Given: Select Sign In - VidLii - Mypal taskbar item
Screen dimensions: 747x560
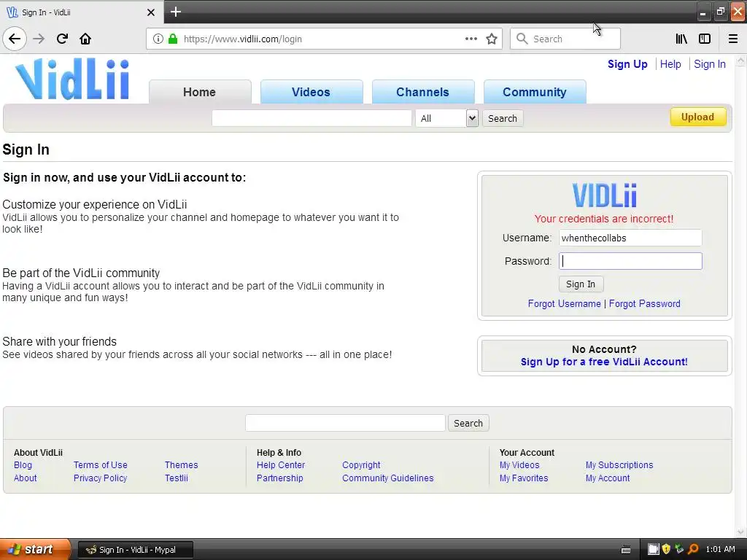Looking at the screenshot, I should (135, 550).
